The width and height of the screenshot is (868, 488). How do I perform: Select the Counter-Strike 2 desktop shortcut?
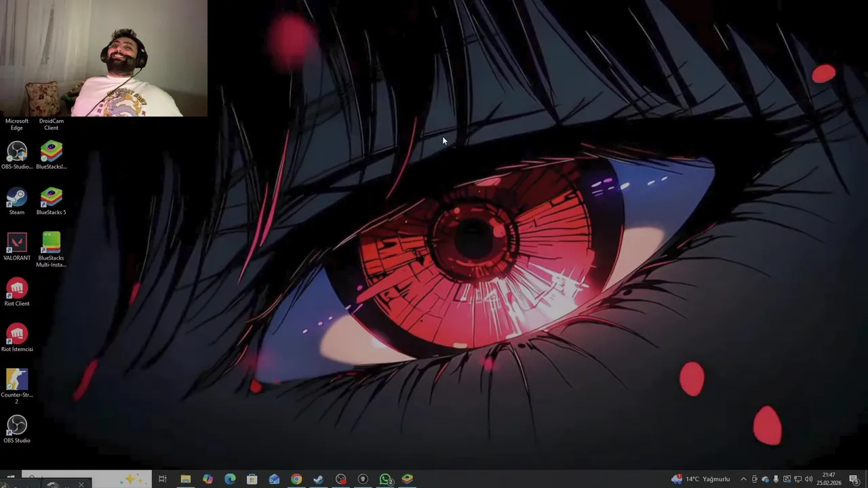point(17,386)
